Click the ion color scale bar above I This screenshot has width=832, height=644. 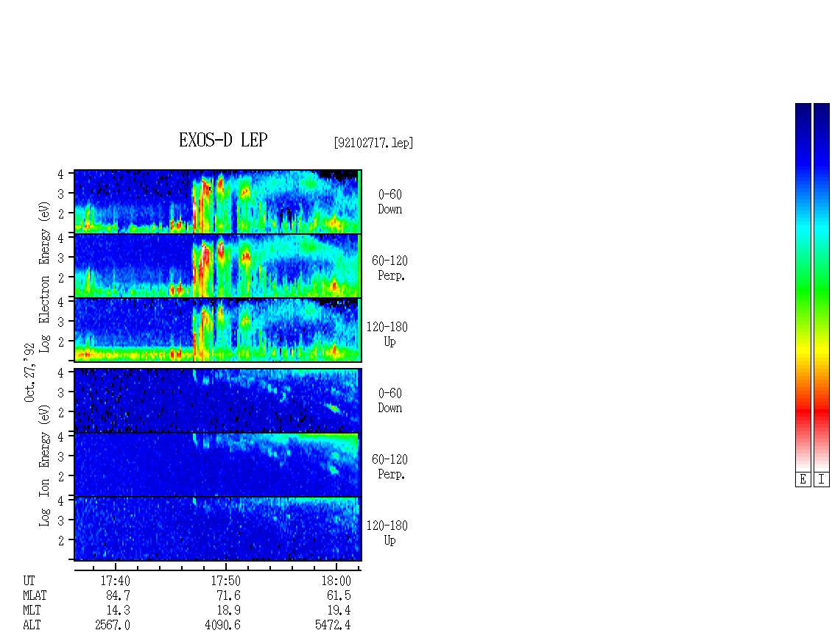pos(822,287)
